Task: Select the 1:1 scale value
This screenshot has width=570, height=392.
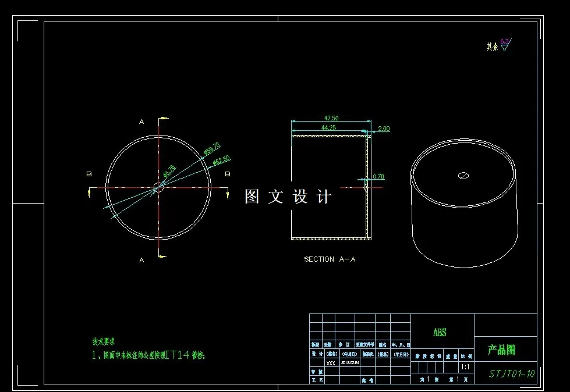Action: click(465, 367)
